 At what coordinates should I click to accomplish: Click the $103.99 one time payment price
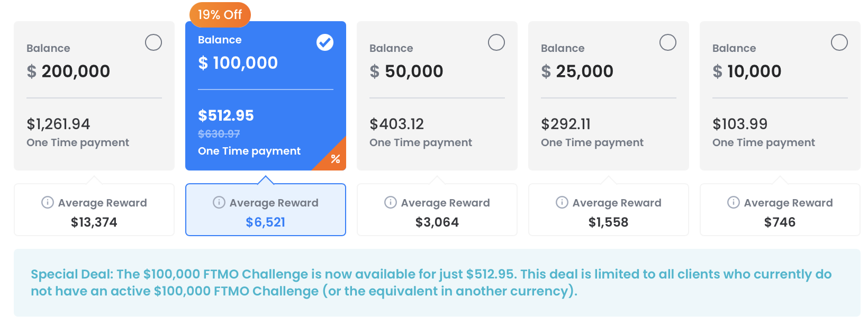click(x=740, y=124)
